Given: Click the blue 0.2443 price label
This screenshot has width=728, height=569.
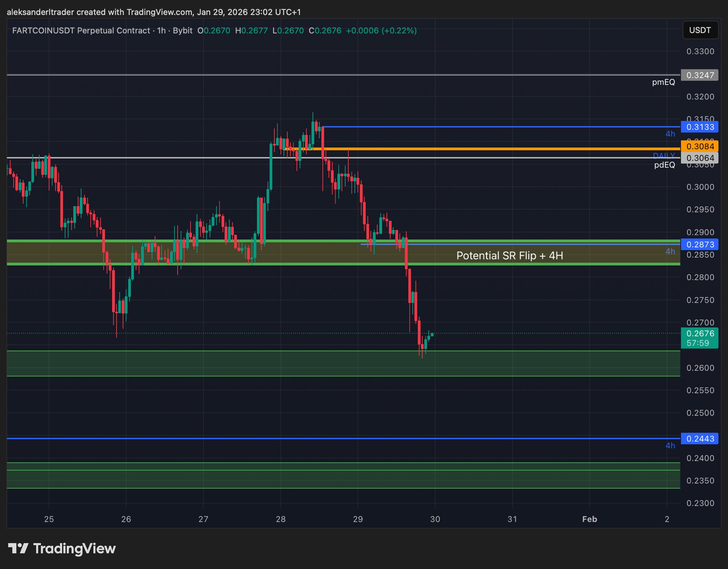Looking at the screenshot, I should click(x=700, y=439).
